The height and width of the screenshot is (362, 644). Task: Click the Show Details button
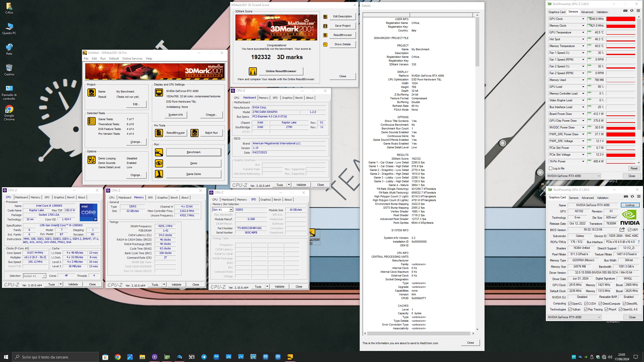coord(343,44)
